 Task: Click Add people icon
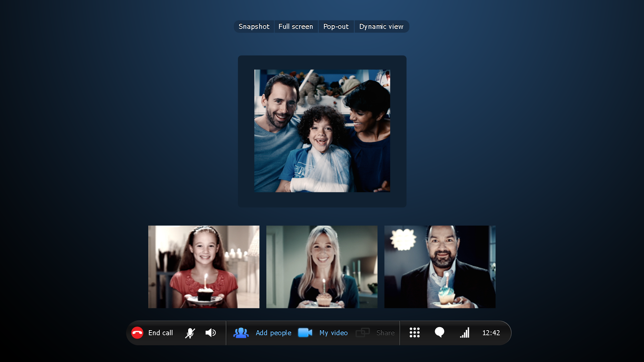243,333
